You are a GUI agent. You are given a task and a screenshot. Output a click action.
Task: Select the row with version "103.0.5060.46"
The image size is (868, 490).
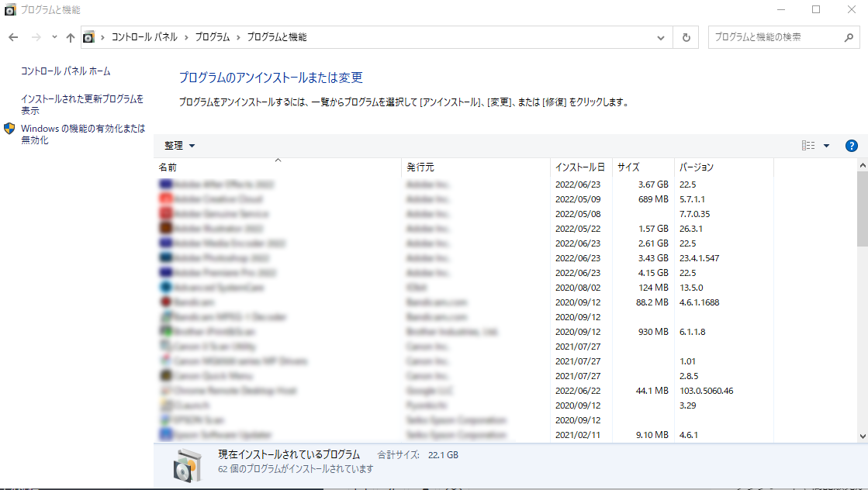click(x=464, y=391)
